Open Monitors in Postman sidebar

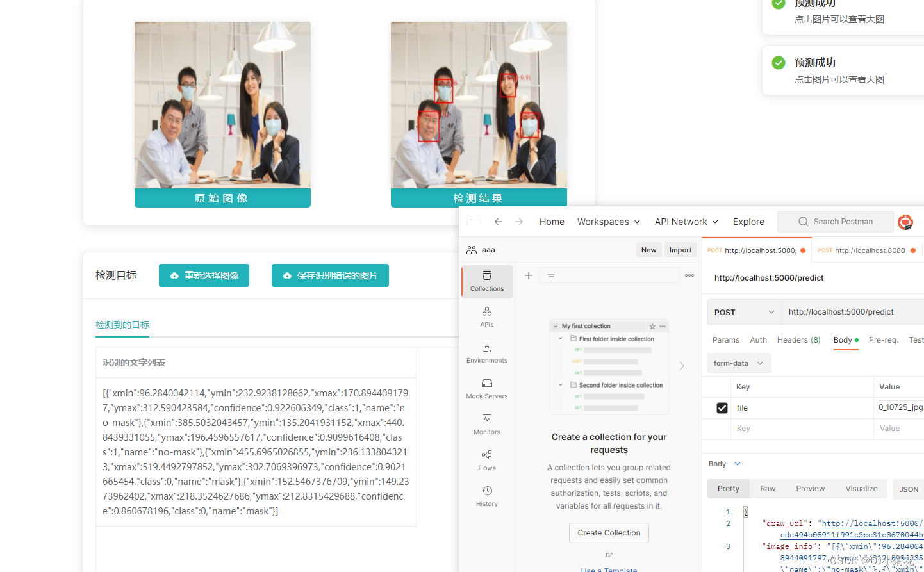click(487, 425)
